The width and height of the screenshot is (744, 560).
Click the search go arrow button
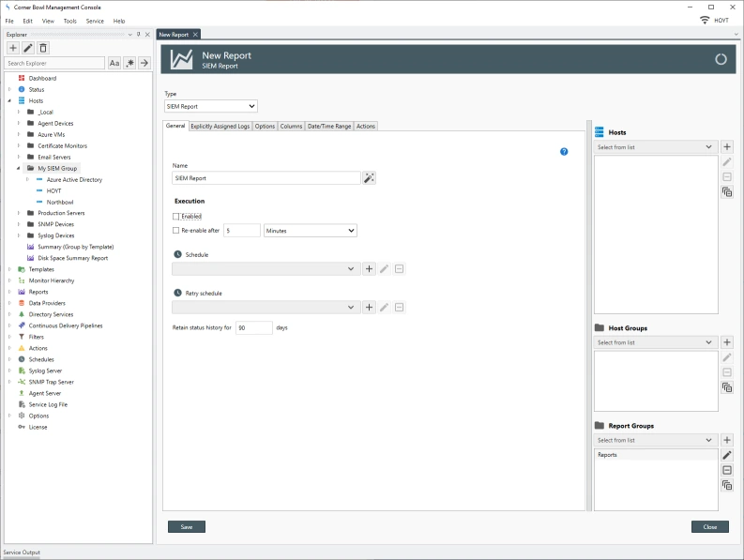tap(144, 63)
